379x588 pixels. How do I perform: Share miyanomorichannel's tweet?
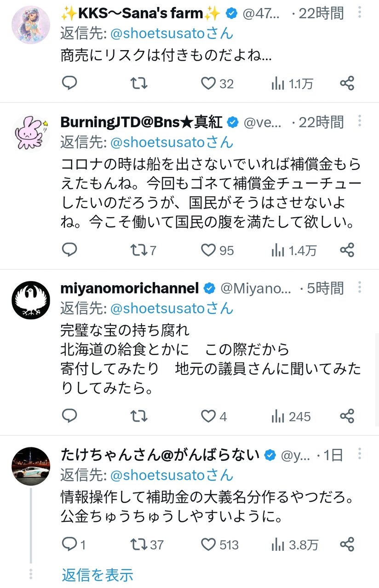tap(347, 416)
